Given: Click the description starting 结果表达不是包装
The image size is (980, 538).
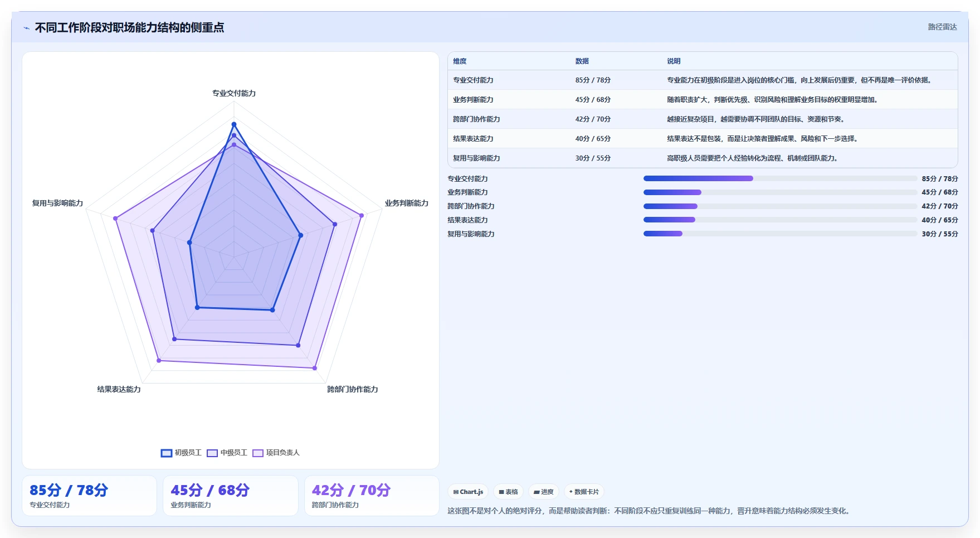Looking at the screenshot, I should click(x=764, y=139).
